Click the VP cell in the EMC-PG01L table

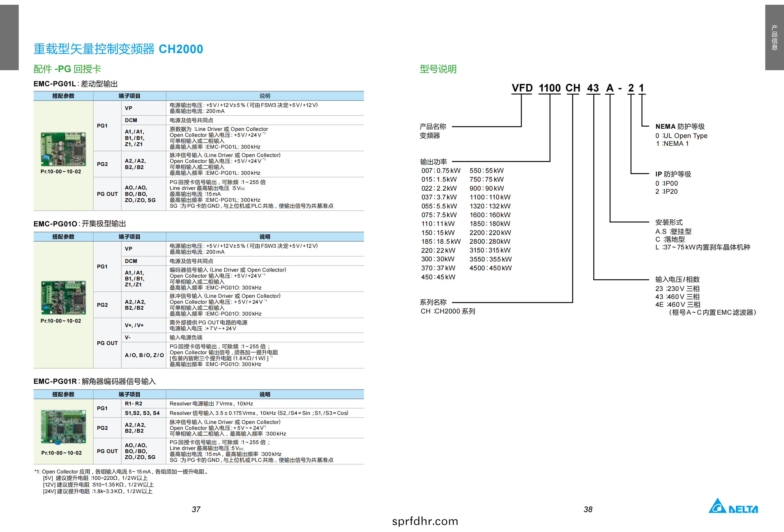click(143, 108)
